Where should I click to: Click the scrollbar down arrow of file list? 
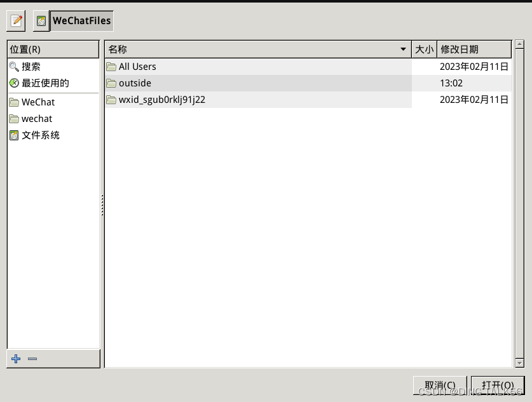tap(519, 363)
